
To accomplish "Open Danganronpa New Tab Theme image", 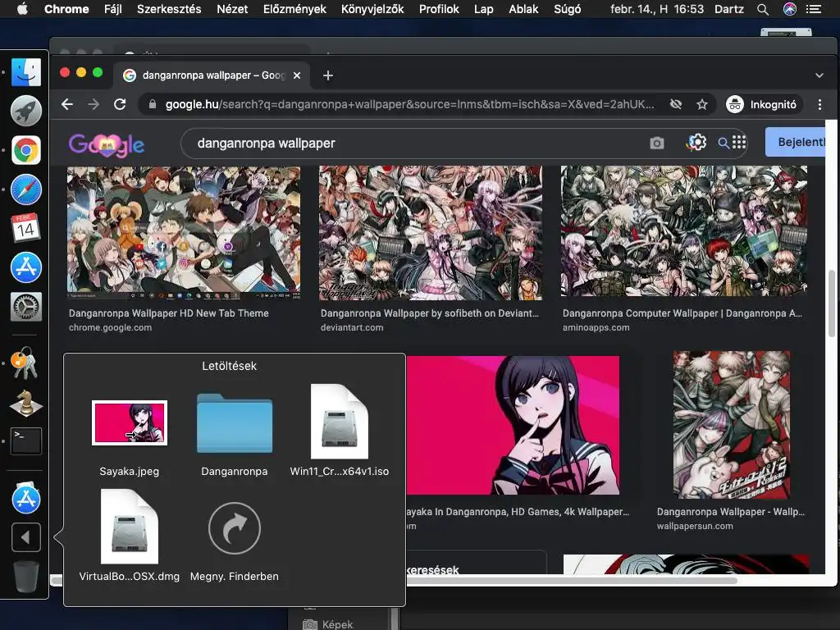I will tap(184, 232).
